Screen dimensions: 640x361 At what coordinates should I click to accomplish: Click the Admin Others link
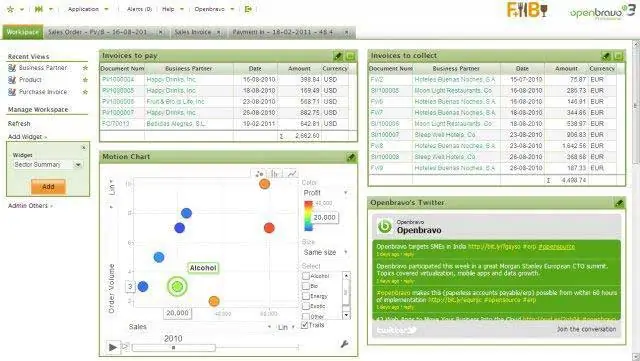click(x=30, y=205)
